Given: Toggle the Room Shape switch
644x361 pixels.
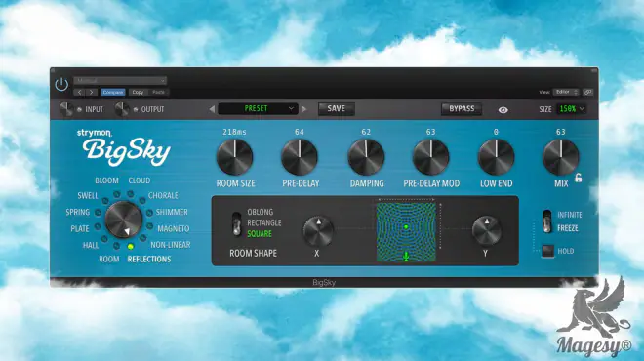Looking at the screenshot, I should (236, 223).
